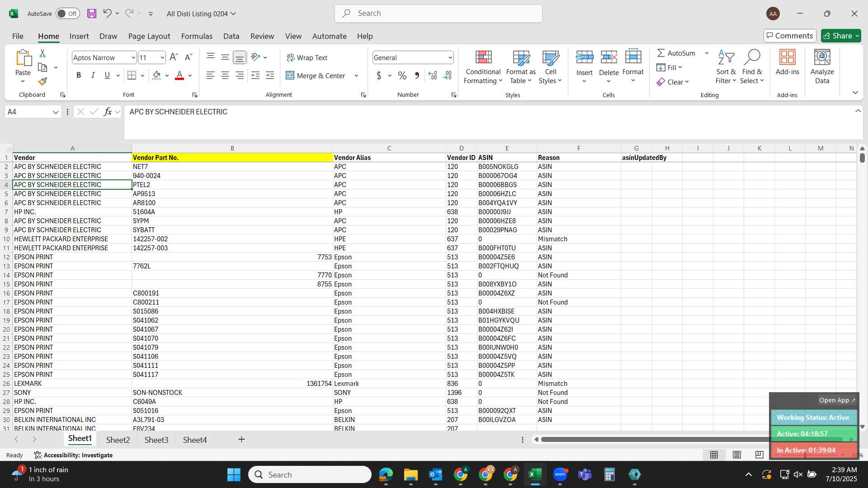
Task: Open the font name dropdown Aptos Narrow
Action: [133, 57]
